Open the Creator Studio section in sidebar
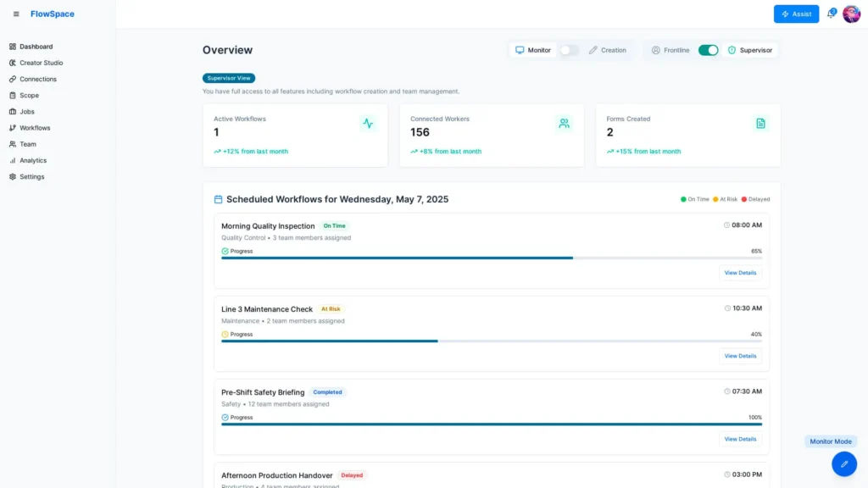Screen dimensions: 868x488 point(42,63)
